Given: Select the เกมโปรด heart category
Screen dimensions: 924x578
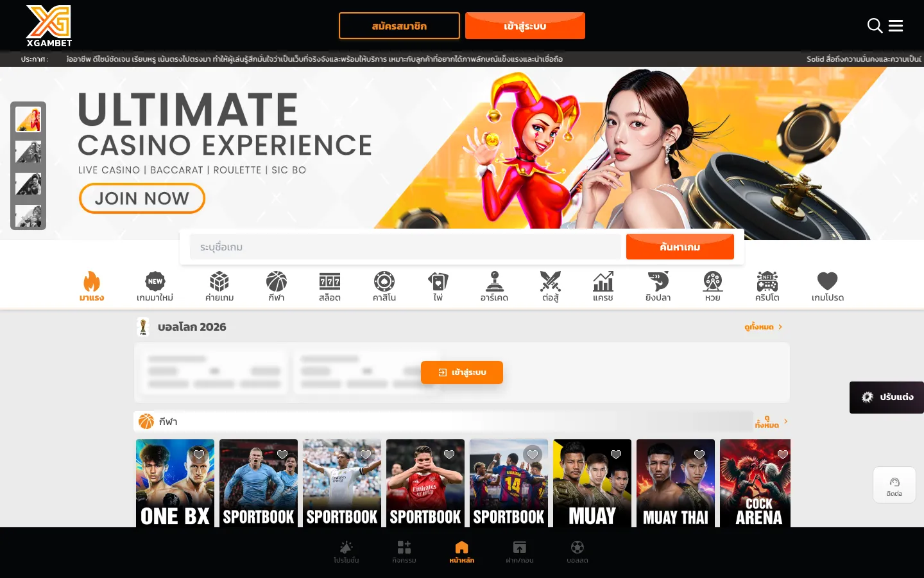Looking at the screenshot, I should pyautogui.click(x=828, y=286).
